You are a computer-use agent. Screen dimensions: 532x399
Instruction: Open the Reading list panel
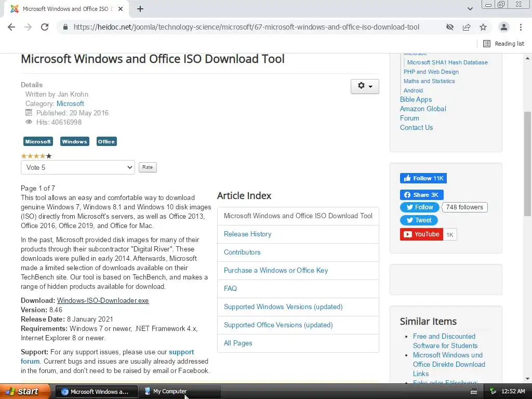(x=503, y=44)
